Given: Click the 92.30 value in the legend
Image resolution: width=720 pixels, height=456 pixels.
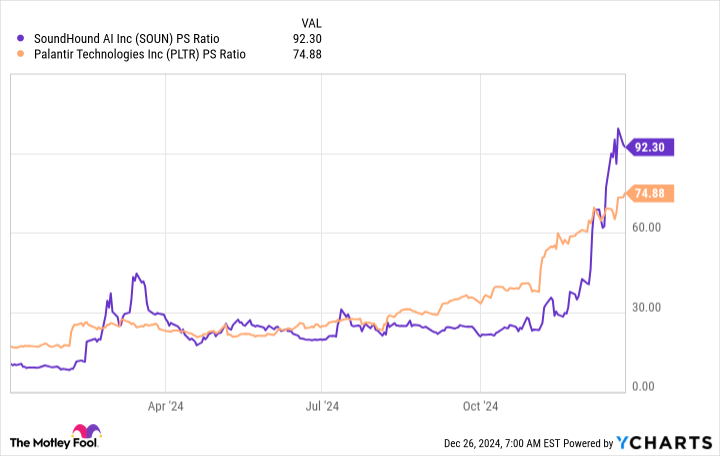Looking at the screenshot, I should point(307,39).
